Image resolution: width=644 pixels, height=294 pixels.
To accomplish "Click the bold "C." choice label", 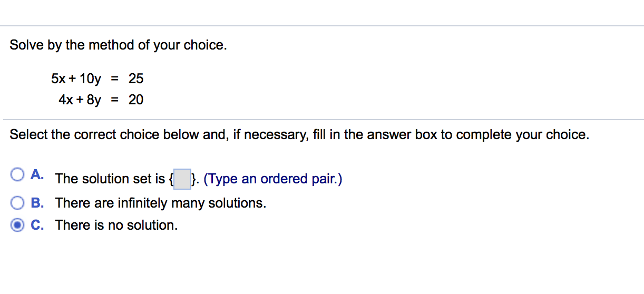I will click(x=37, y=225).
